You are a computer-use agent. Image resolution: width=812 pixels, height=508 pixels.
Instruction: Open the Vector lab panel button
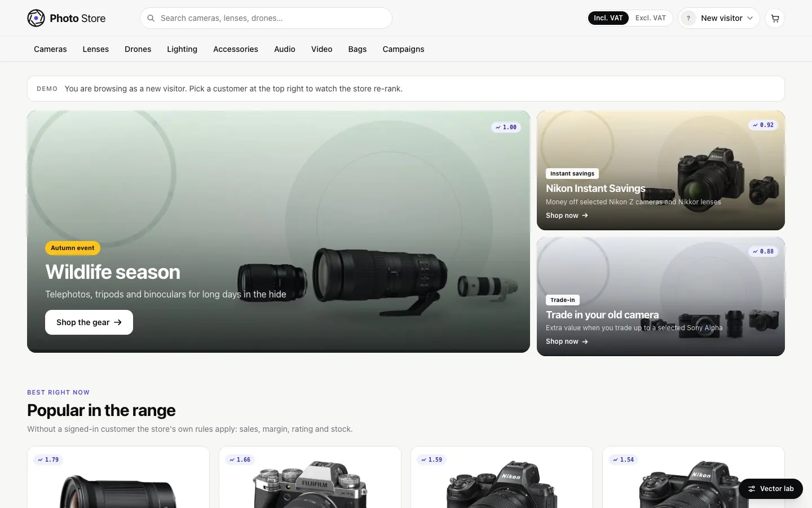(x=771, y=489)
